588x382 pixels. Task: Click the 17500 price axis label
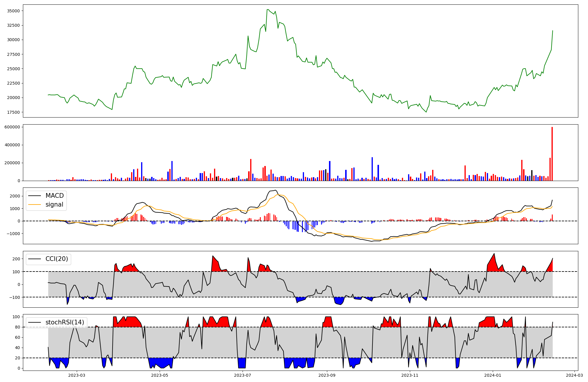click(x=14, y=112)
